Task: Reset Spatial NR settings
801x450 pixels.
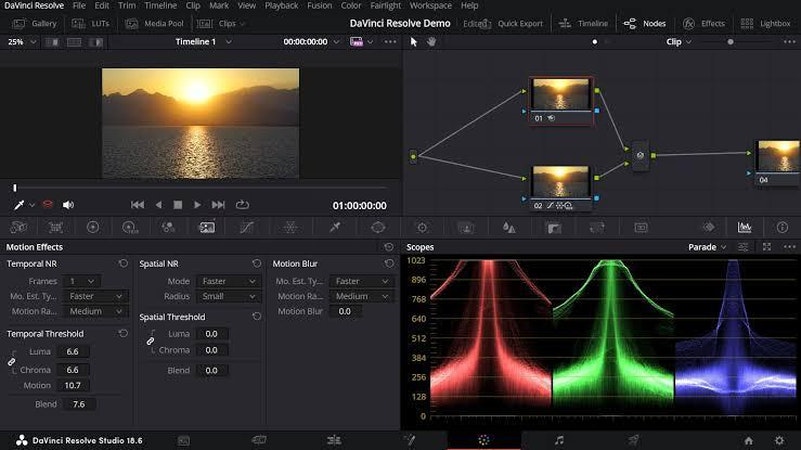Action: [x=256, y=264]
